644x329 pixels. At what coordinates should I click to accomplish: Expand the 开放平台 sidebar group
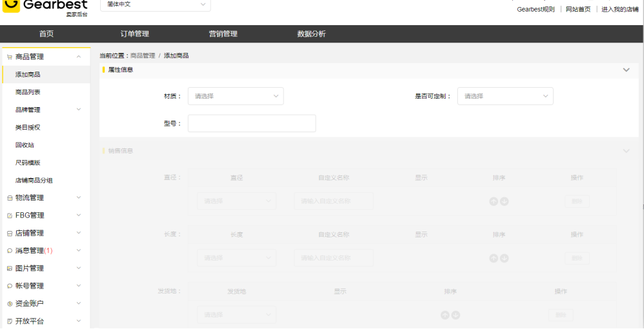[79, 321]
